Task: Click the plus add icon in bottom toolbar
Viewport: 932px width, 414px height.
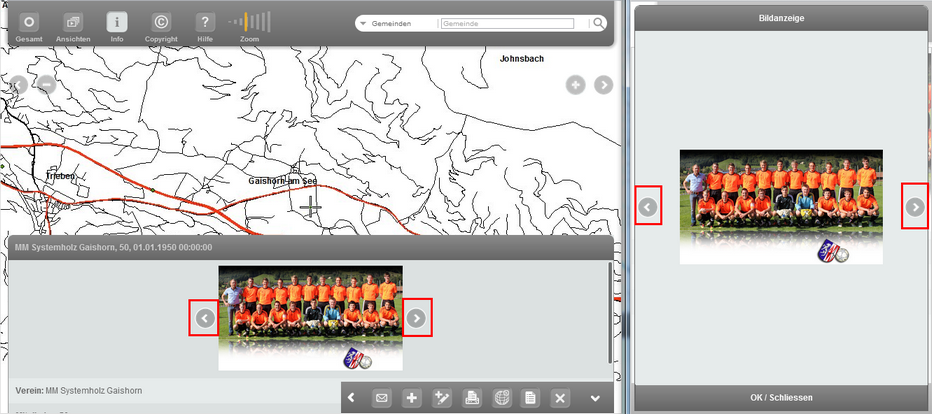Action: pyautogui.click(x=412, y=398)
